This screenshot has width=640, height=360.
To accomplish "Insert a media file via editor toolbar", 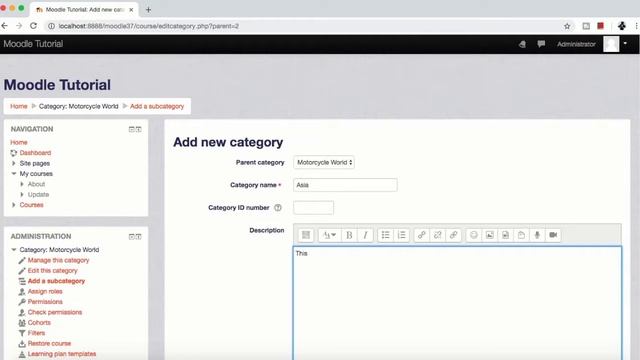I will coord(505,235).
